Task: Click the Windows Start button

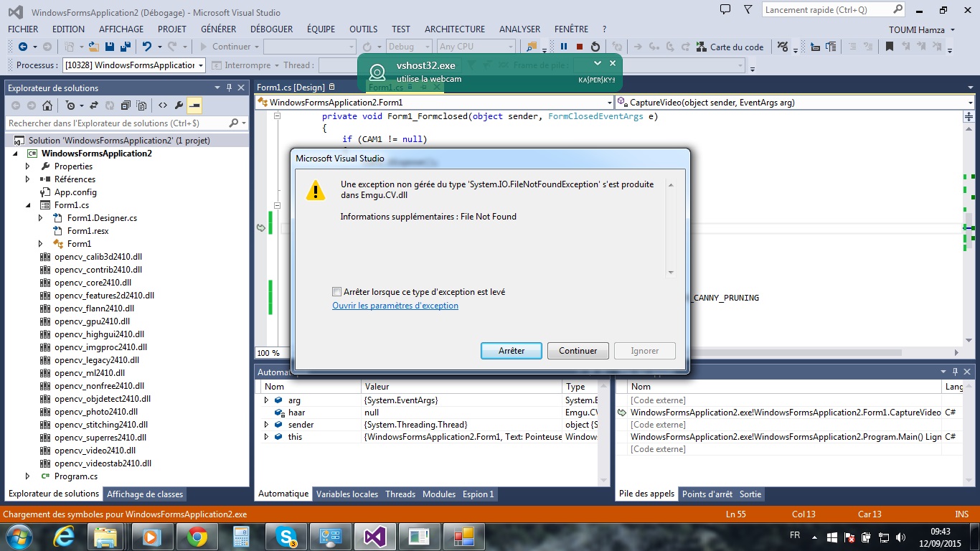Action: coord(17,536)
